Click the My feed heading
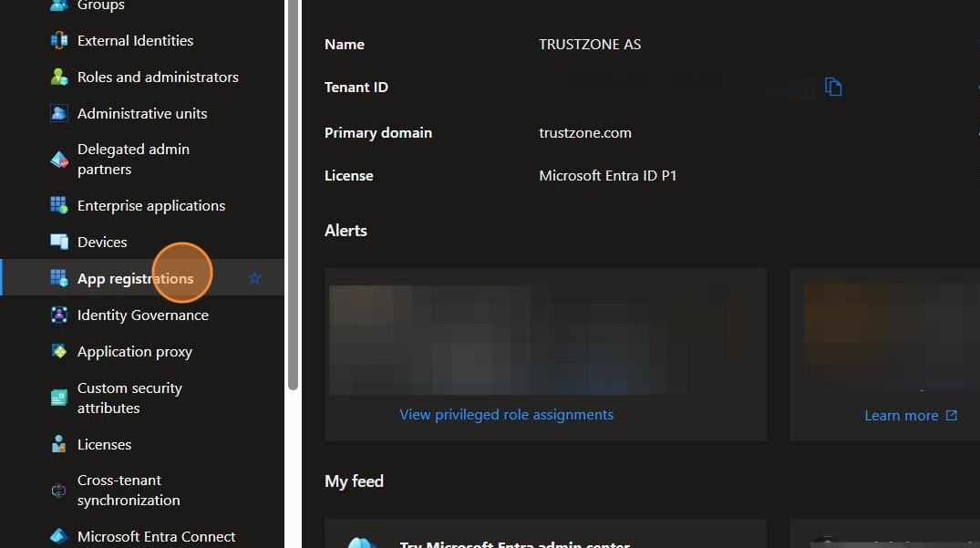This screenshot has width=980, height=548. pos(354,481)
